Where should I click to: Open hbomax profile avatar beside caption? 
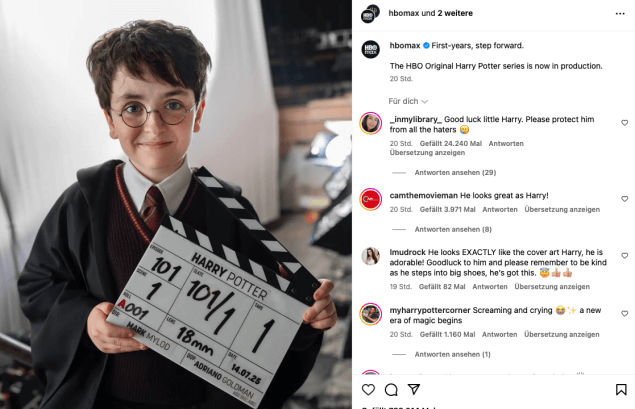(370, 49)
